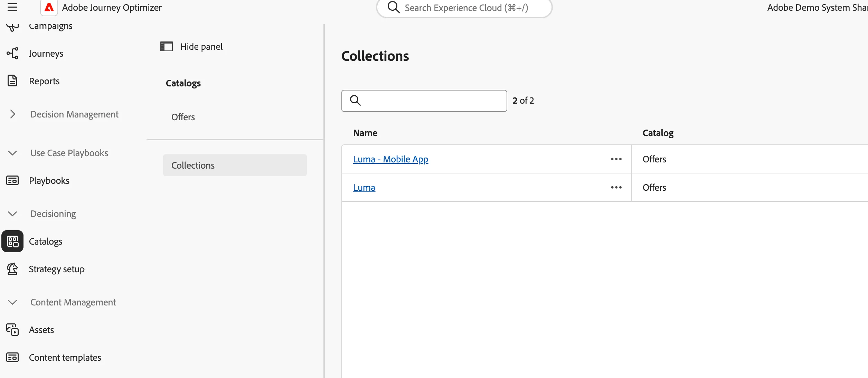
Task: Click Hide panel text button
Action: tap(201, 47)
